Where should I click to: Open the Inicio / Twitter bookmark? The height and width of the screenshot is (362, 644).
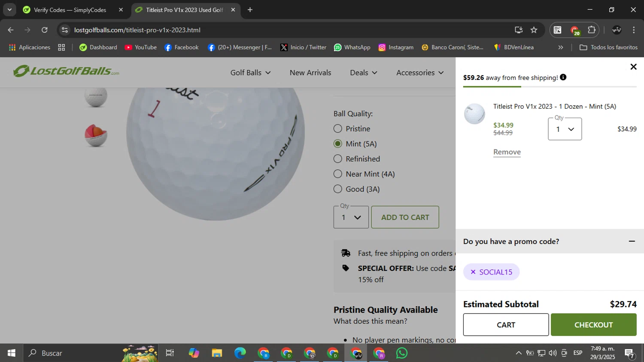[x=304, y=47]
